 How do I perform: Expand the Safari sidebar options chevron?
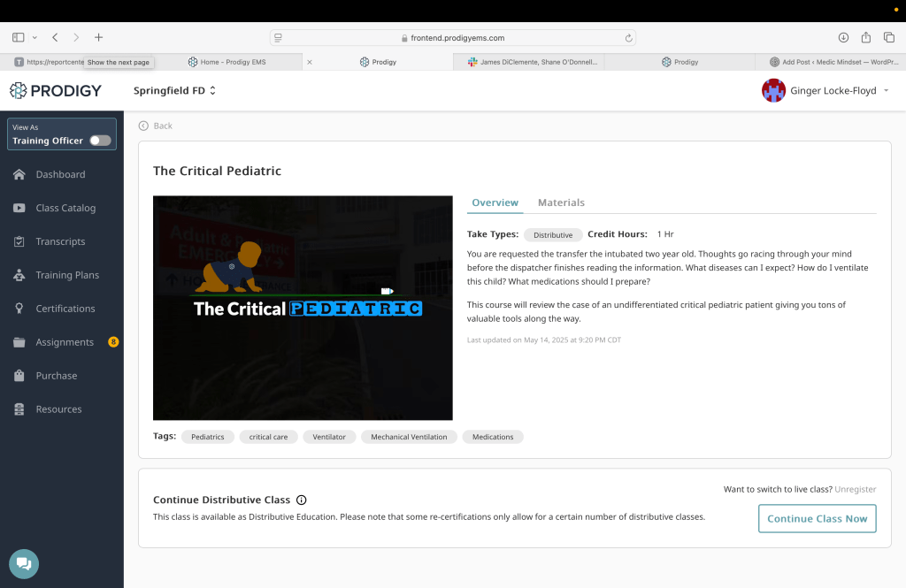coord(35,38)
